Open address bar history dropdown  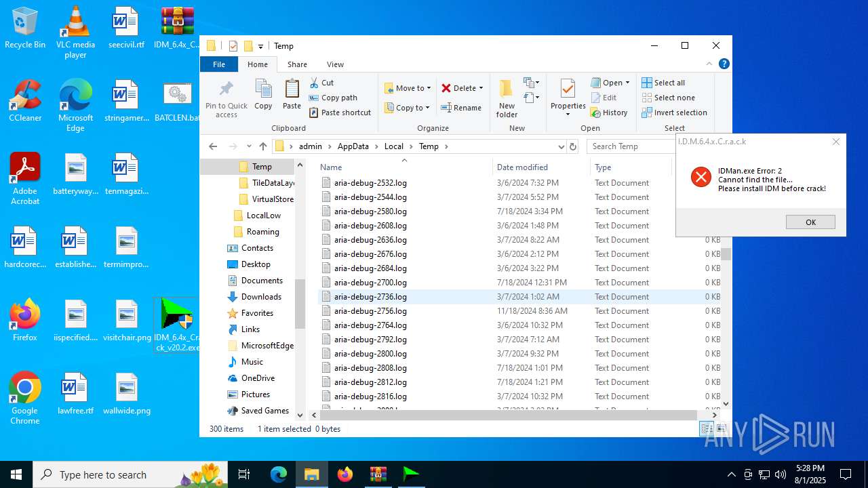(561, 146)
